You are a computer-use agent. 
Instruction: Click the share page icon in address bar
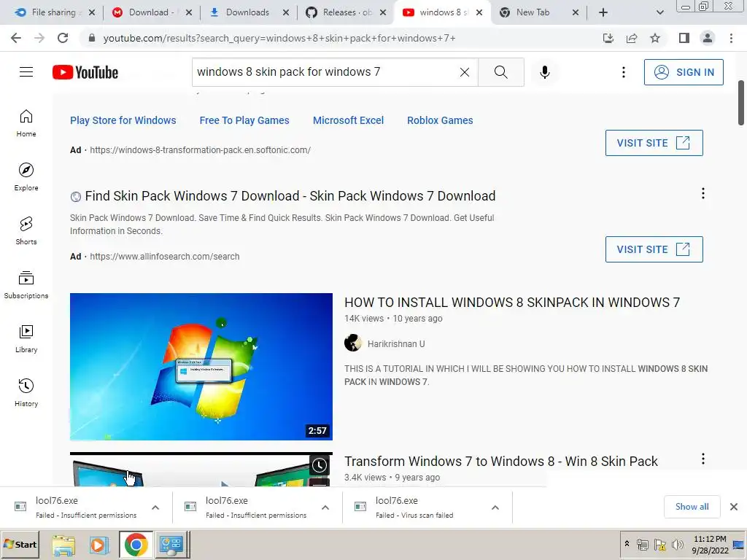point(632,38)
